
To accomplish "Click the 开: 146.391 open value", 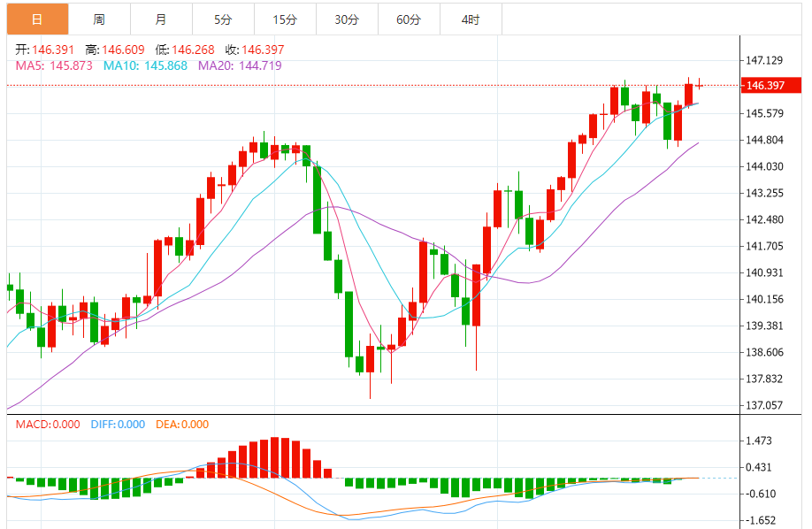I will point(44,50).
